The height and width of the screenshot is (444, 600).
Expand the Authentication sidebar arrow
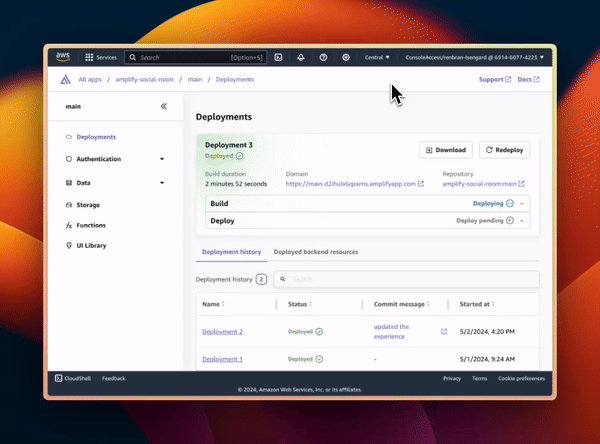point(162,159)
